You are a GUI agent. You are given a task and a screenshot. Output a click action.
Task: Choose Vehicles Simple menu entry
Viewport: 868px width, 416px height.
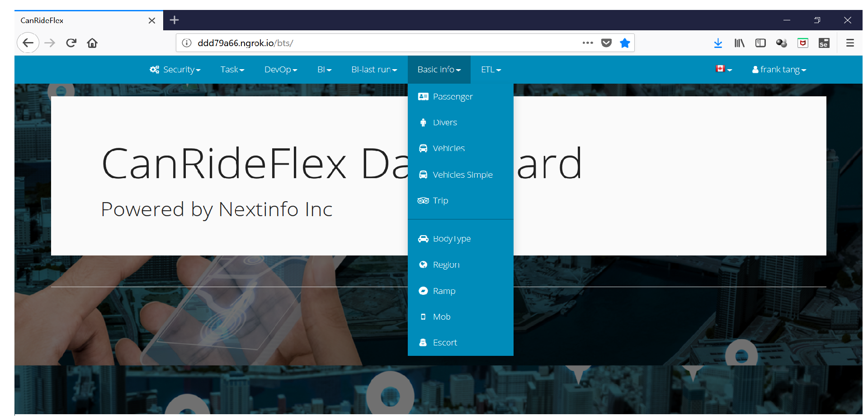(461, 175)
